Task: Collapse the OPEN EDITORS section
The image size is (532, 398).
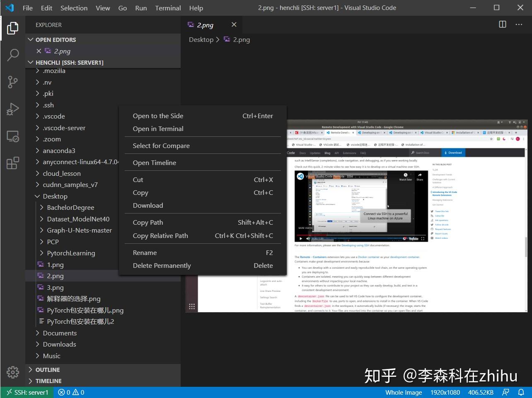Action: point(56,39)
